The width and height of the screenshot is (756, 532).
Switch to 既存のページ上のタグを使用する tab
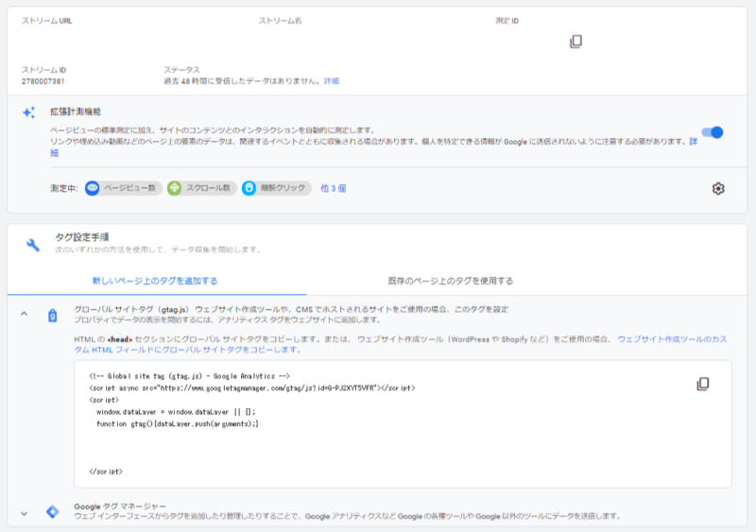coord(451,281)
